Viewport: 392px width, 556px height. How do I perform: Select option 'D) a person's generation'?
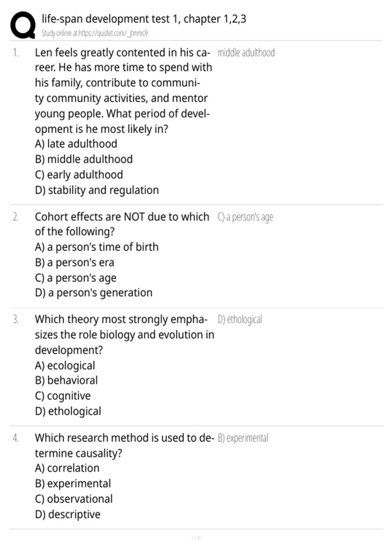click(94, 293)
